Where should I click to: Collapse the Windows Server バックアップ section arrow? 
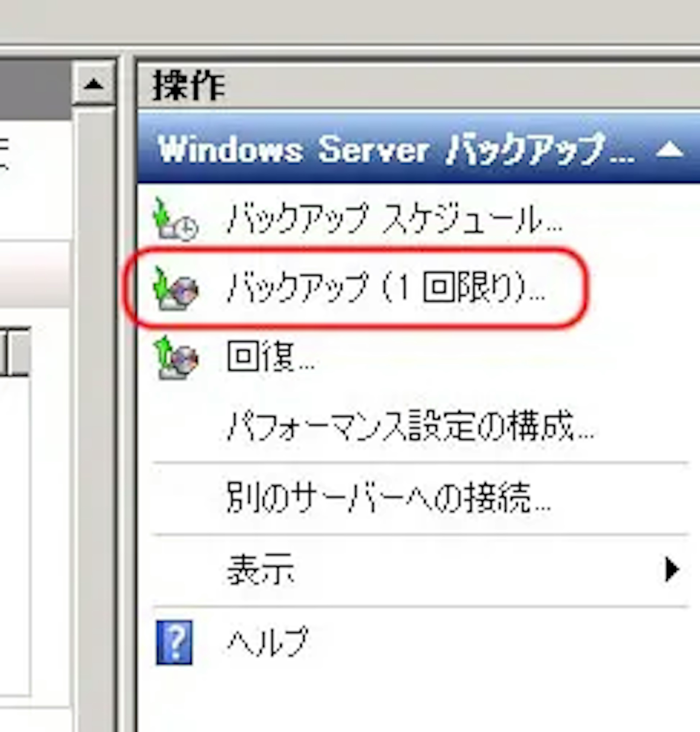[x=670, y=150]
